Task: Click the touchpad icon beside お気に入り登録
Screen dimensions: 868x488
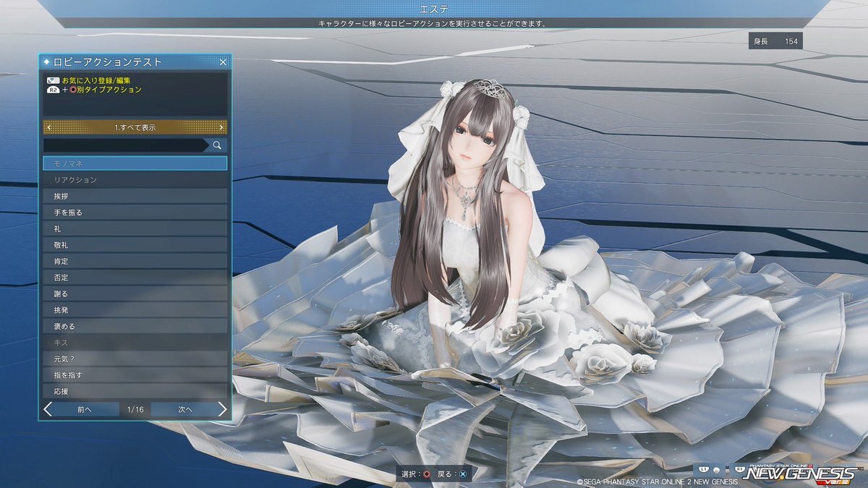Action: point(53,80)
